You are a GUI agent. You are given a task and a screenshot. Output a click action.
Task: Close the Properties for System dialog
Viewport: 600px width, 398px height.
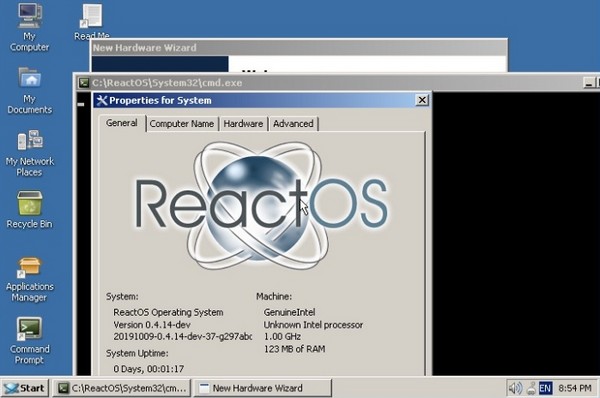(422, 100)
